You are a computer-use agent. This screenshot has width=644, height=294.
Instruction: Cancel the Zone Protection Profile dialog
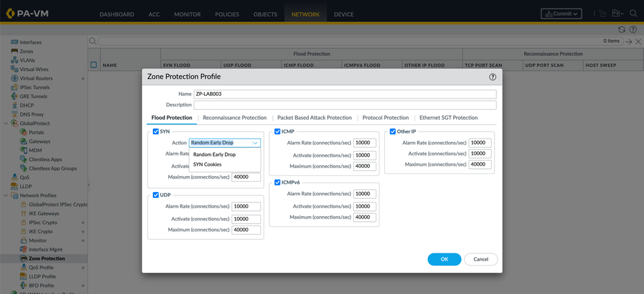pyautogui.click(x=480, y=259)
